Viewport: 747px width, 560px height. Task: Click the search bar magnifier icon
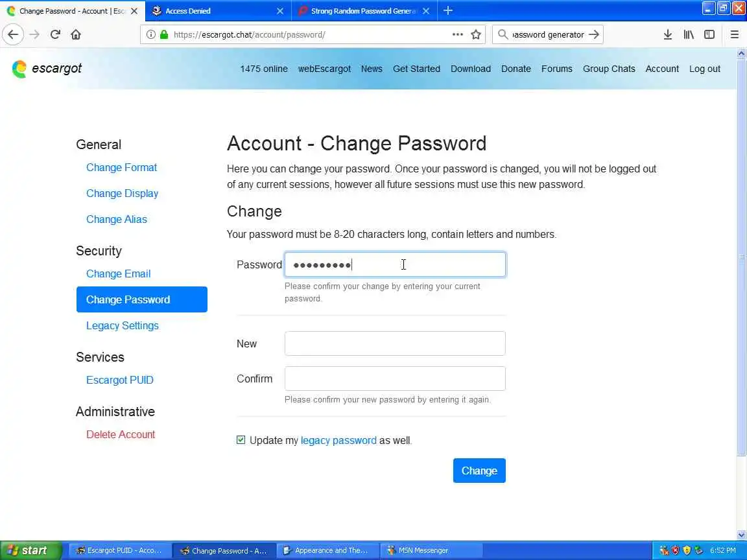[502, 34]
